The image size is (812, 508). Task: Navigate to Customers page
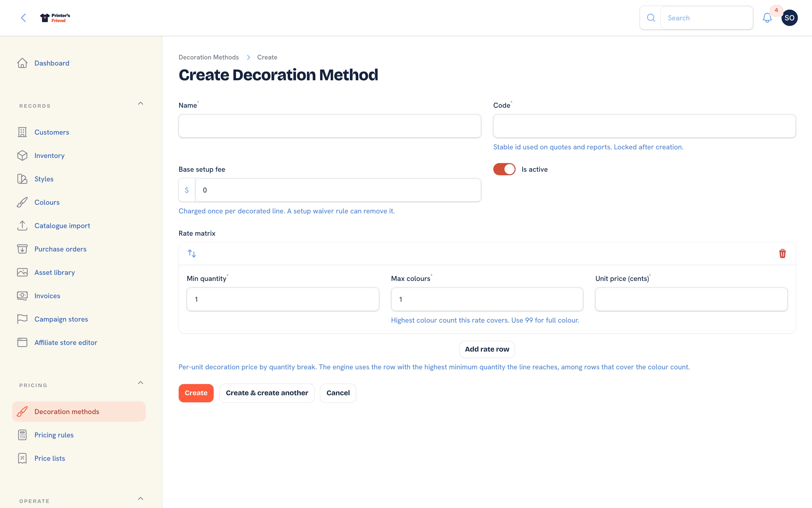tap(79, 132)
